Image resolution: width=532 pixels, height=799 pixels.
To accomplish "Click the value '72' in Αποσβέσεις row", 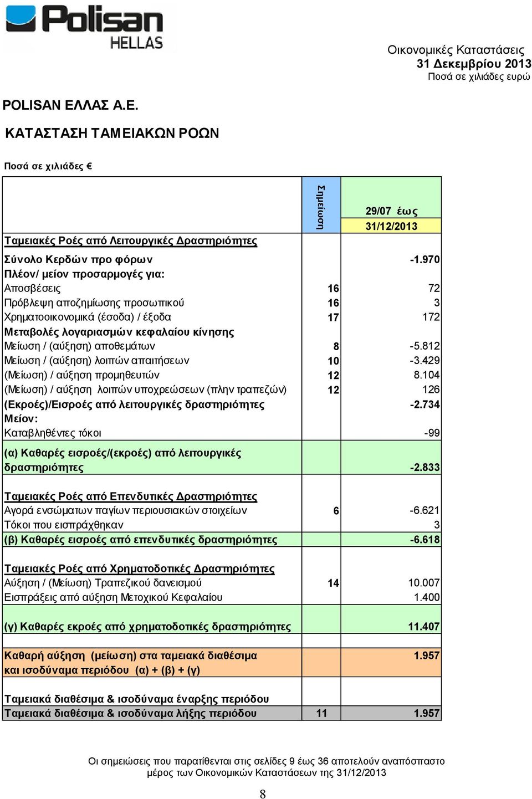I will (x=434, y=288).
